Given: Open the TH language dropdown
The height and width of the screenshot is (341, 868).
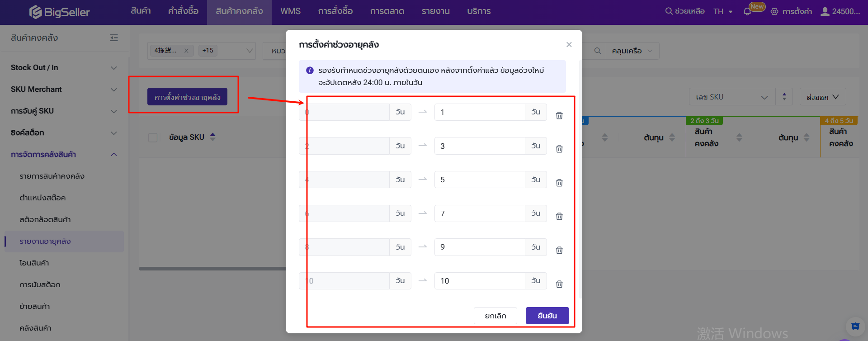Looking at the screenshot, I should [x=723, y=12].
